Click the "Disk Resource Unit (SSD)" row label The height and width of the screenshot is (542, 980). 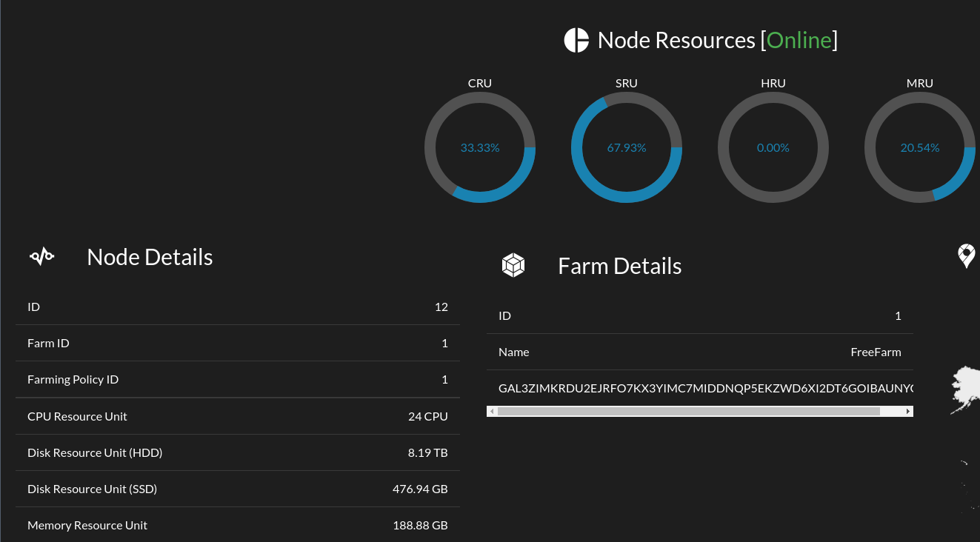(x=92, y=489)
